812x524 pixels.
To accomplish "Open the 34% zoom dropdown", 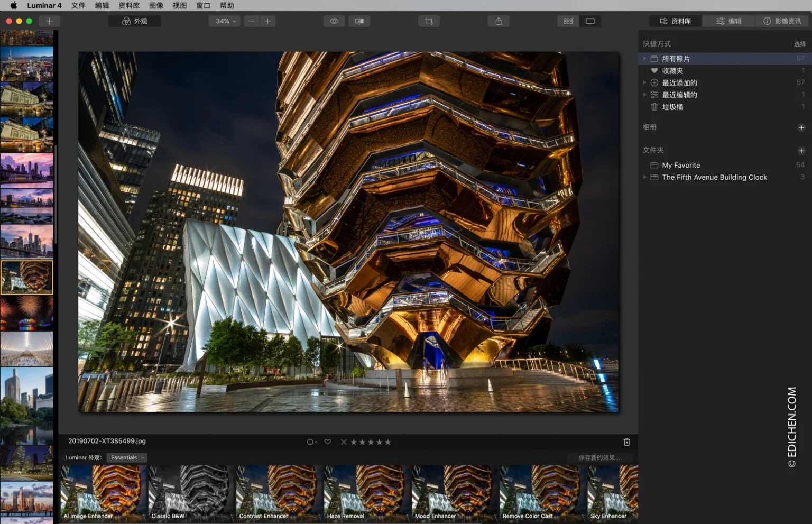I will click(225, 21).
